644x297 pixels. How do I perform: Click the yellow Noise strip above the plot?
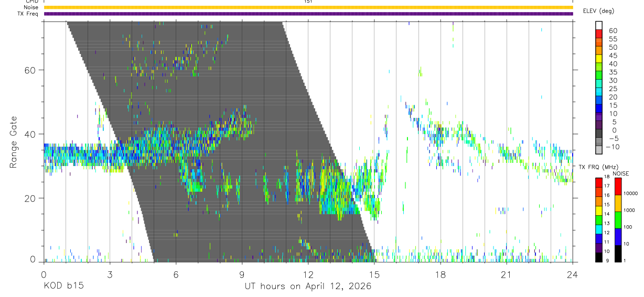(308, 7)
